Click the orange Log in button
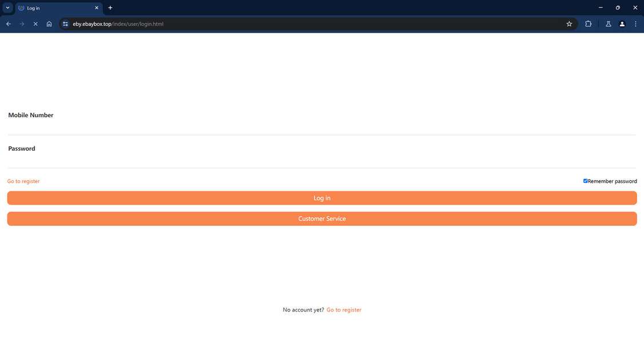This screenshot has width=644, height=344. [x=322, y=198]
